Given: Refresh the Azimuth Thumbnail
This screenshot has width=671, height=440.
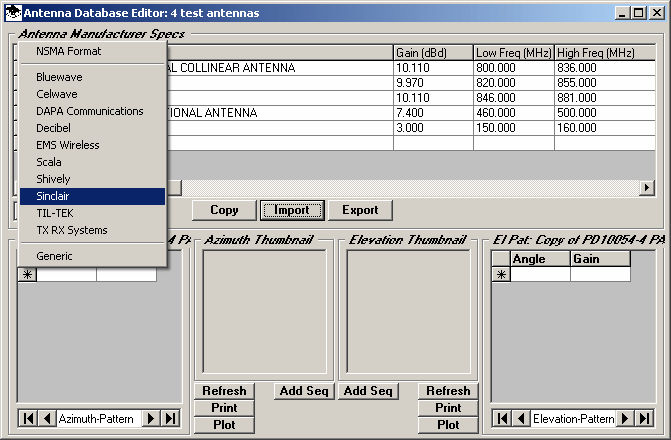Looking at the screenshot, I should [x=224, y=391].
